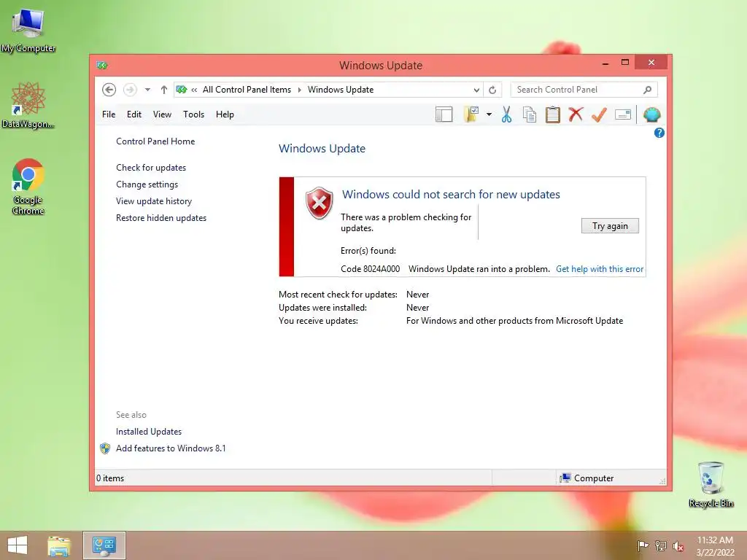Open the Help menu
The image size is (747, 560).
point(225,114)
